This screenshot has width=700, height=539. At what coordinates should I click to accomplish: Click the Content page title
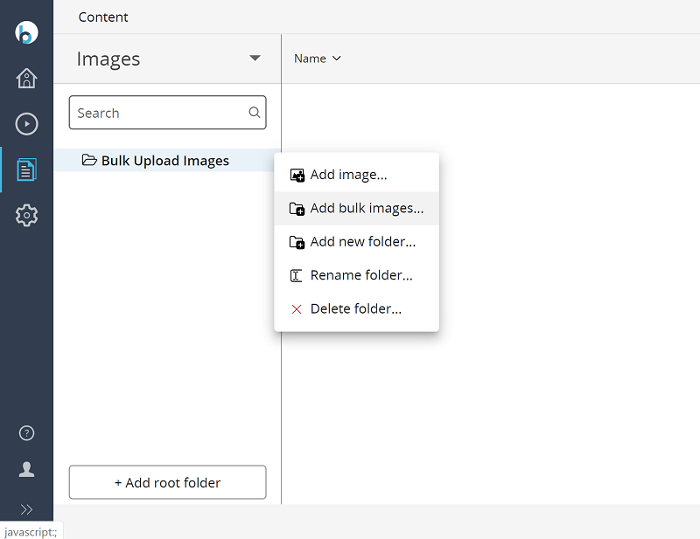pyautogui.click(x=103, y=17)
